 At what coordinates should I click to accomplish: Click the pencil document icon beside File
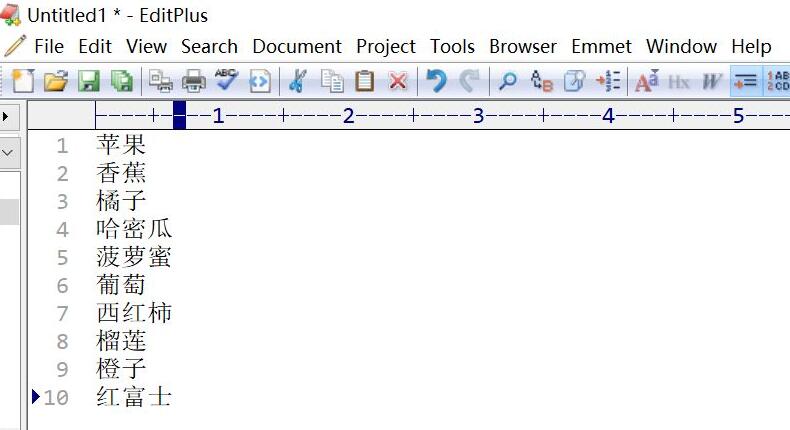(x=15, y=46)
